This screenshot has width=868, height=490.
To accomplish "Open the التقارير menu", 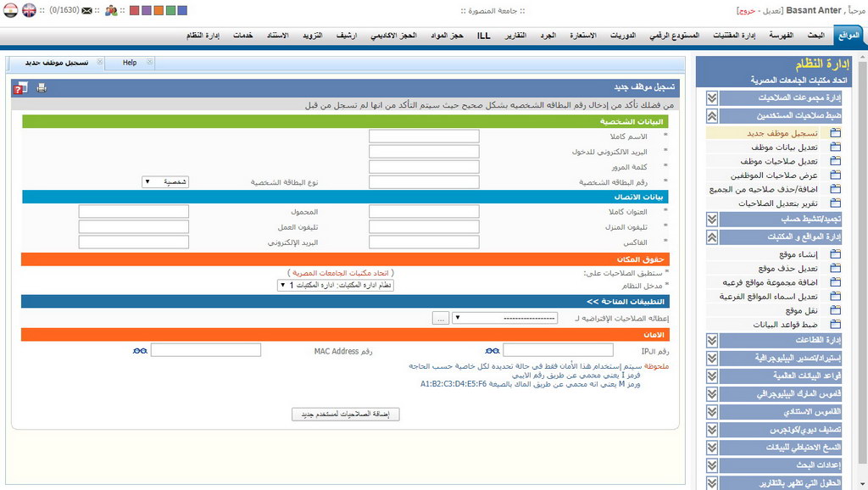I will (x=515, y=36).
